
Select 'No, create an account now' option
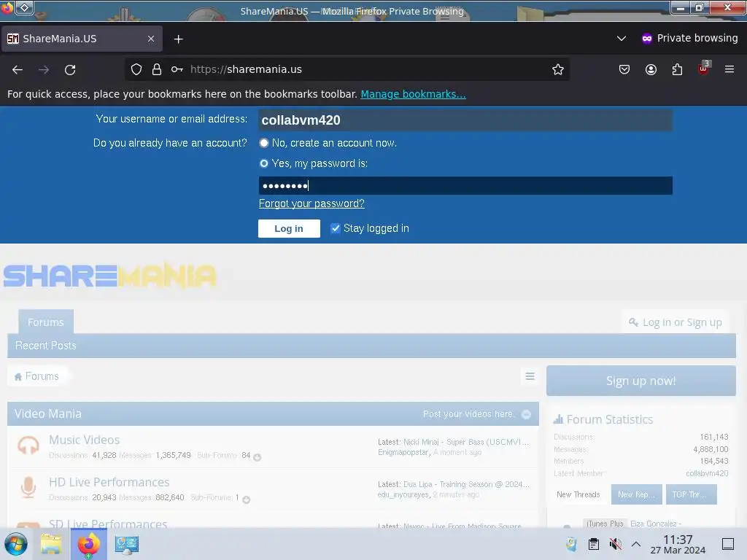[263, 143]
